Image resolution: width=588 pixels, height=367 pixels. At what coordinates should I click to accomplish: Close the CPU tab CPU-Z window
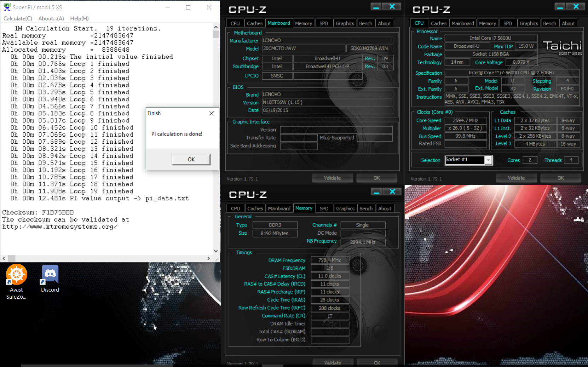click(x=576, y=7)
